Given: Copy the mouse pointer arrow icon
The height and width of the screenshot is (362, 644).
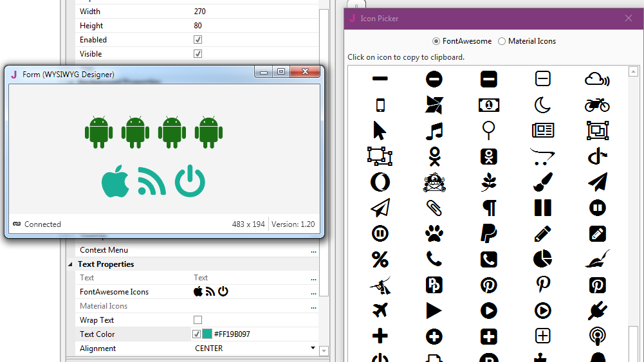Looking at the screenshot, I should tap(380, 131).
